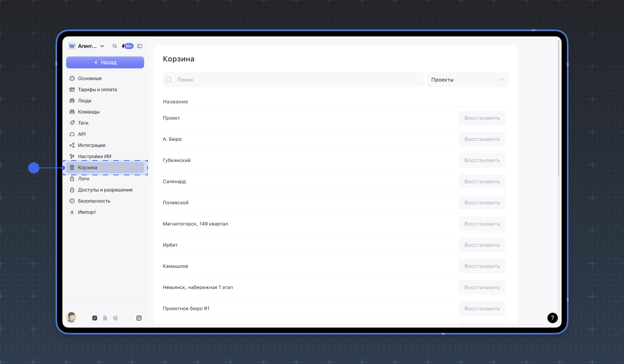Click the black help question mark button
The height and width of the screenshot is (364, 624).
pyautogui.click(x=552, y=318)
